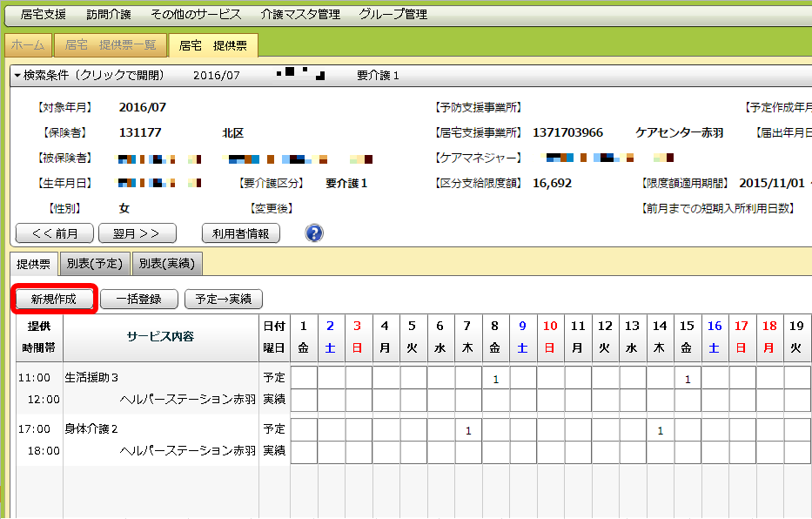Click the 新規作成 button

(x=54, y=299)
